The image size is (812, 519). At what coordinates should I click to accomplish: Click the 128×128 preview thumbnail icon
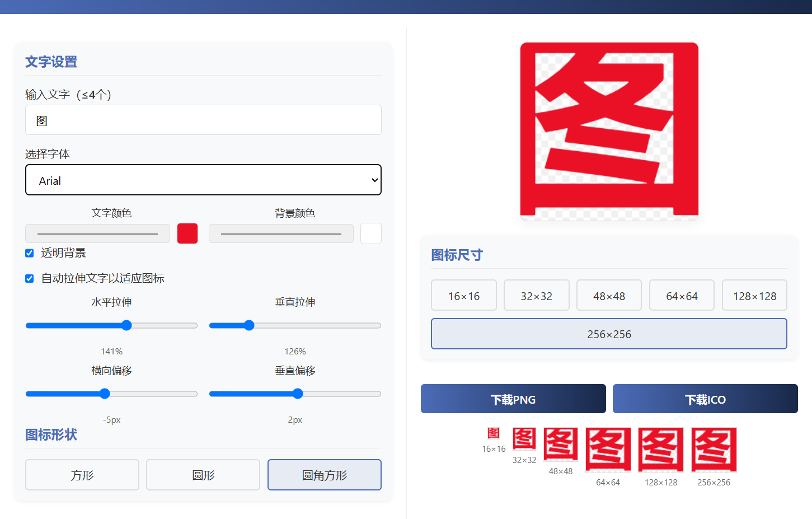click(661, 450)
